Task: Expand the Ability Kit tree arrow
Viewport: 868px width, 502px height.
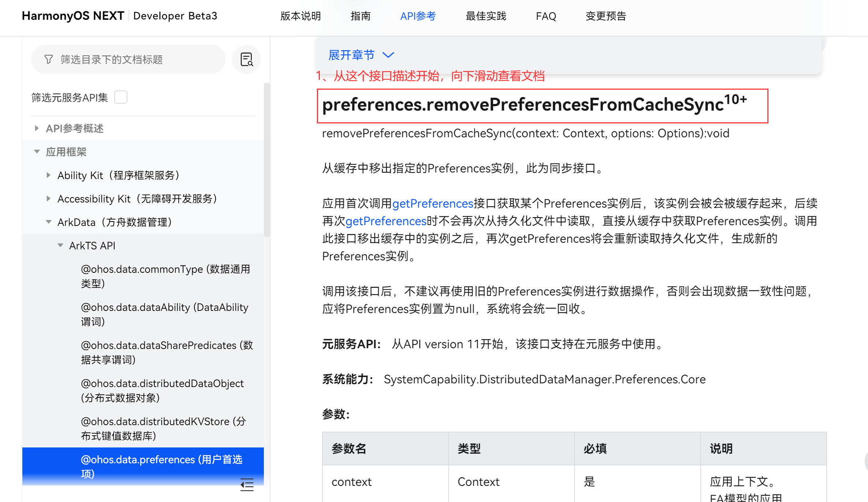Action: pyautogui.click(x=48, y=175)
